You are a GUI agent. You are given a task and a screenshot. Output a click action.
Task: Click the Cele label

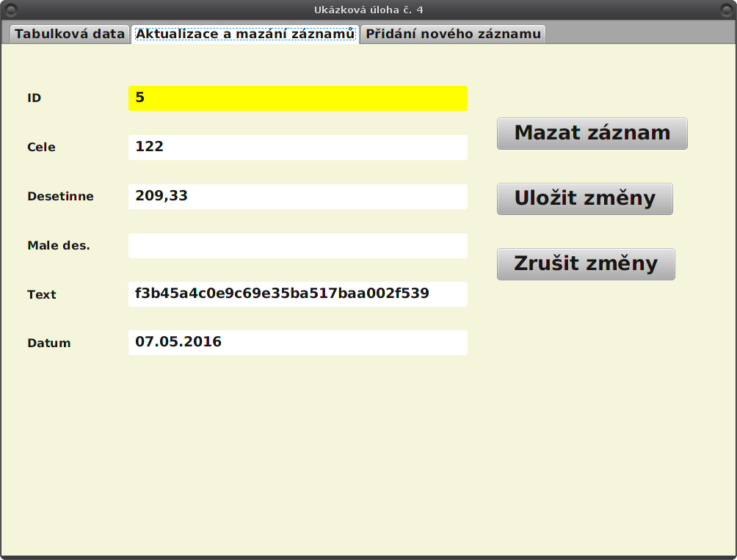pos(41,147)
